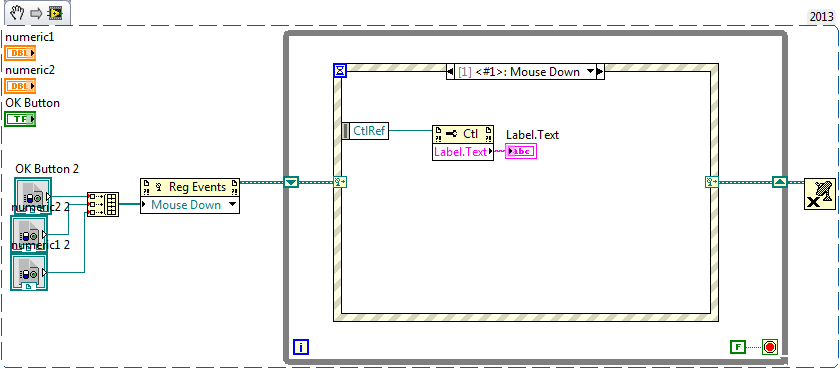Select the numeric1 DBL terminal

click(x=20, y=53)
